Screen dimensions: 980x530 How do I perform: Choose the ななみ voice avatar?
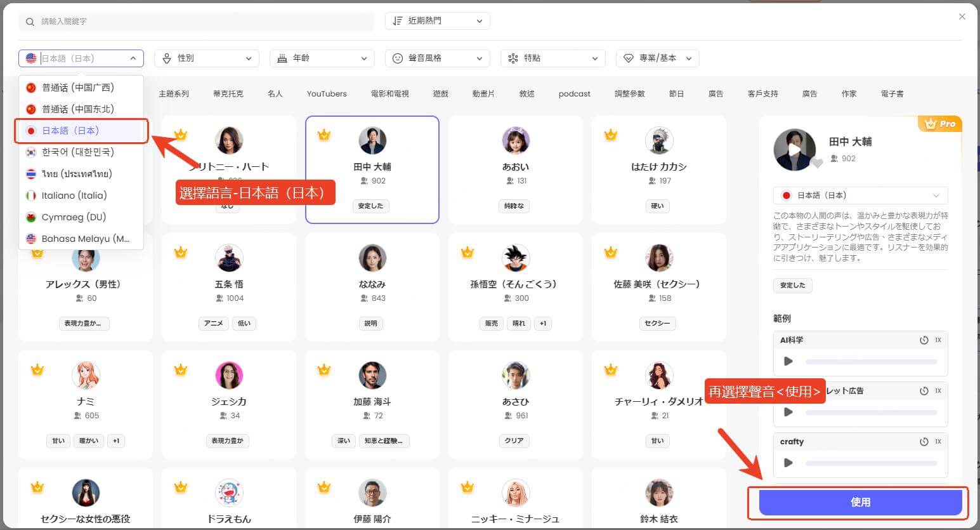[x=372, y=258]
